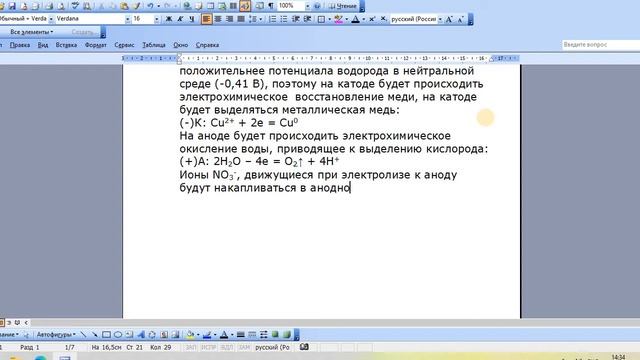Click the Print icon in the toolbar

coord(49,6)
